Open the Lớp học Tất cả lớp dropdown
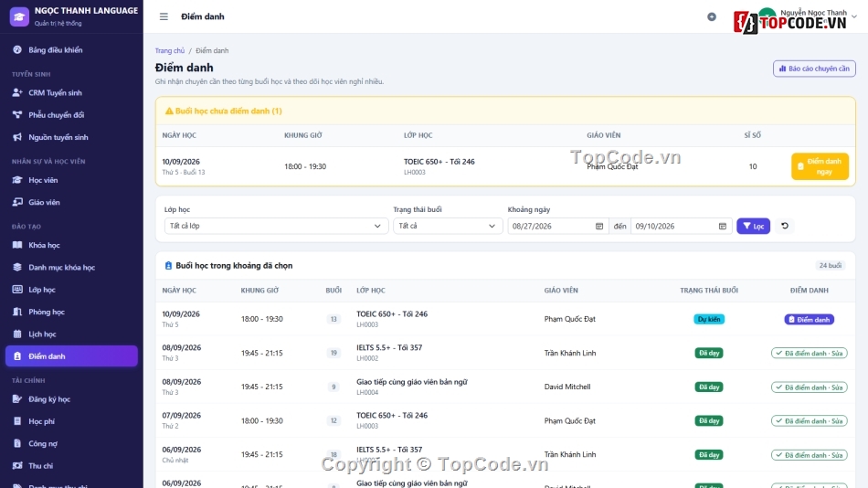The width and height of the screenshot is (868, 488). 276,226
